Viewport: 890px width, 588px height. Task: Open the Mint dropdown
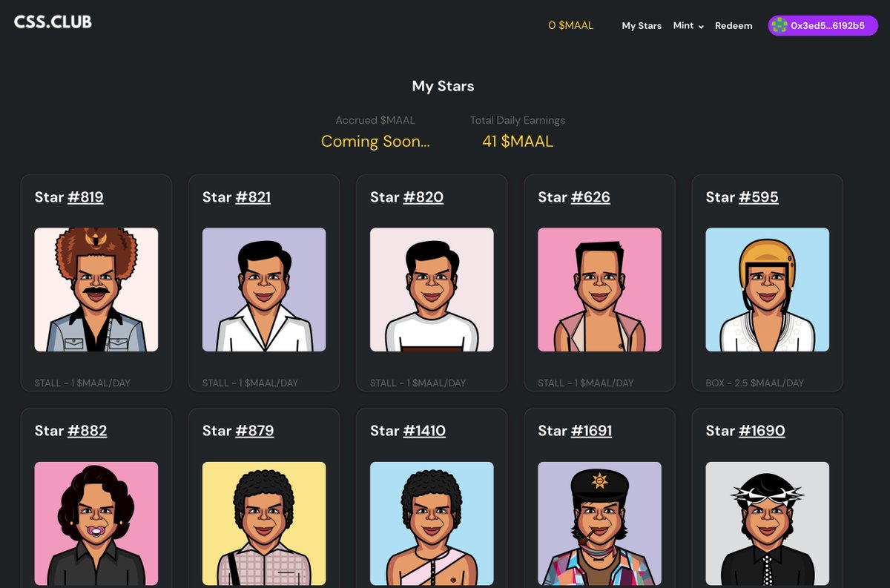click(687, 25)
